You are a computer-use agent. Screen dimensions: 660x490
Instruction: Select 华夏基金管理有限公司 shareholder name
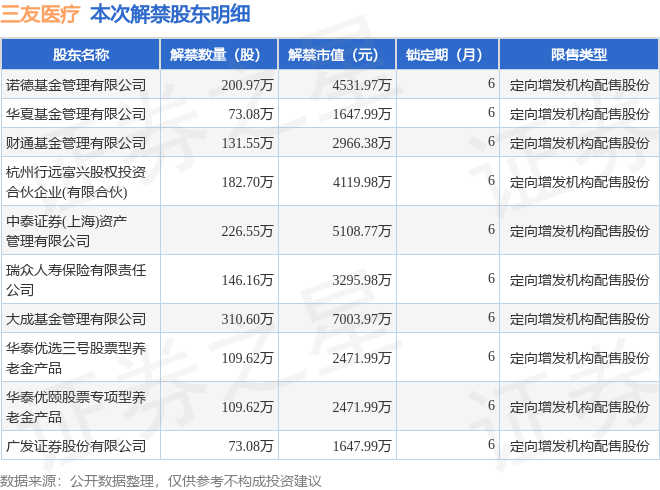click(x=76, y=114)
